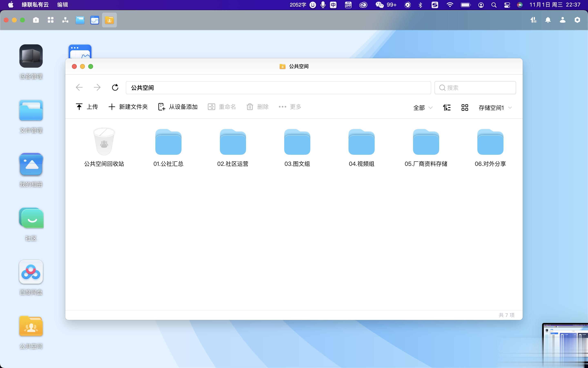Click the microphone icon in menu bar
588x368 pixels.
point(323,5)
